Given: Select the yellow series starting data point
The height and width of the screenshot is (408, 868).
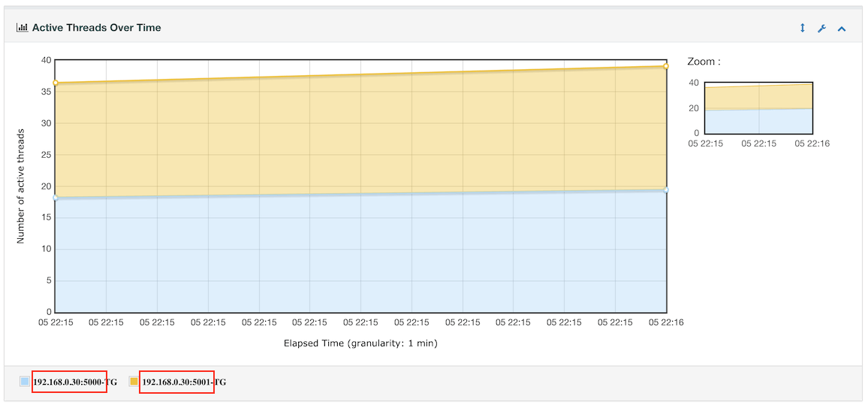Looking at the screenshot, I should (x=56, y=83).
